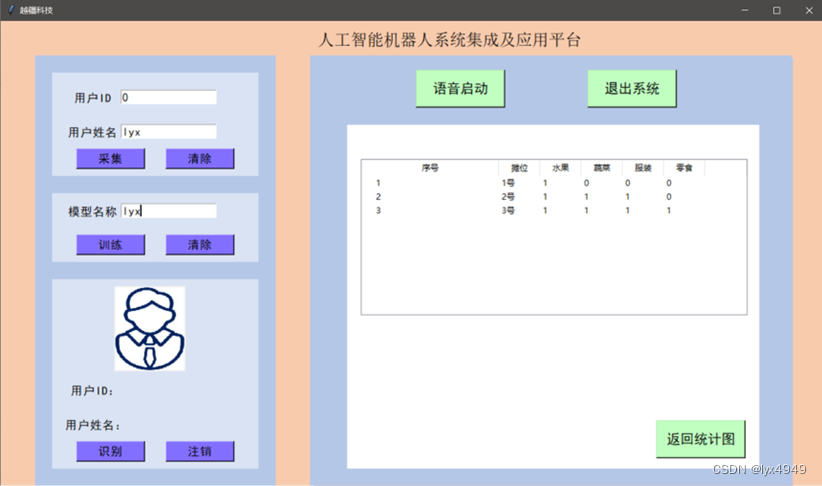
Task: Click sequence number 3 in the table
Action: [378, 210]
